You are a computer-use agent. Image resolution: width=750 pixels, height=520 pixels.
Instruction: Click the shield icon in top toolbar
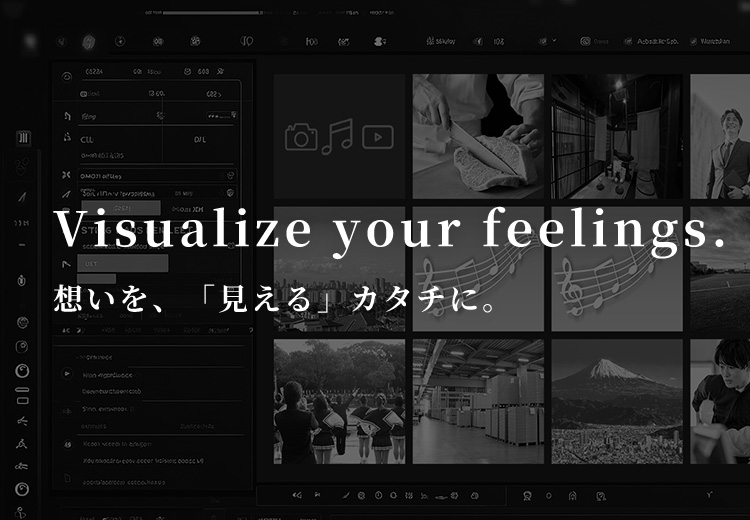click(x=88, y=42)
